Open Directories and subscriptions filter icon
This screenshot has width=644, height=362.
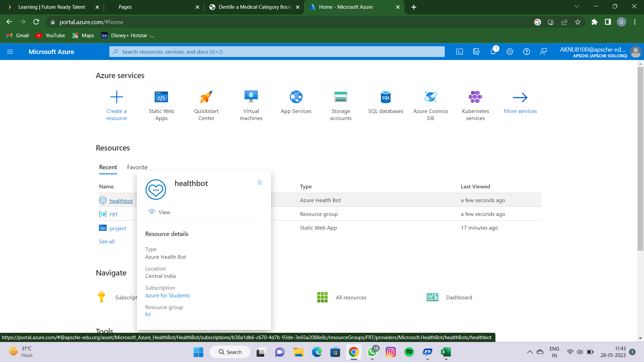click(x=476, y=52)
